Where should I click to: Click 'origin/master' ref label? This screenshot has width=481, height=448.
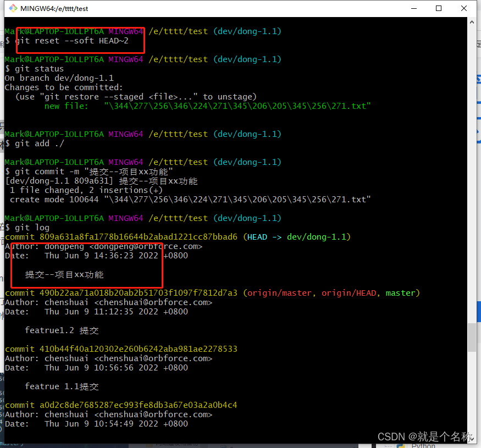[279, 293]
